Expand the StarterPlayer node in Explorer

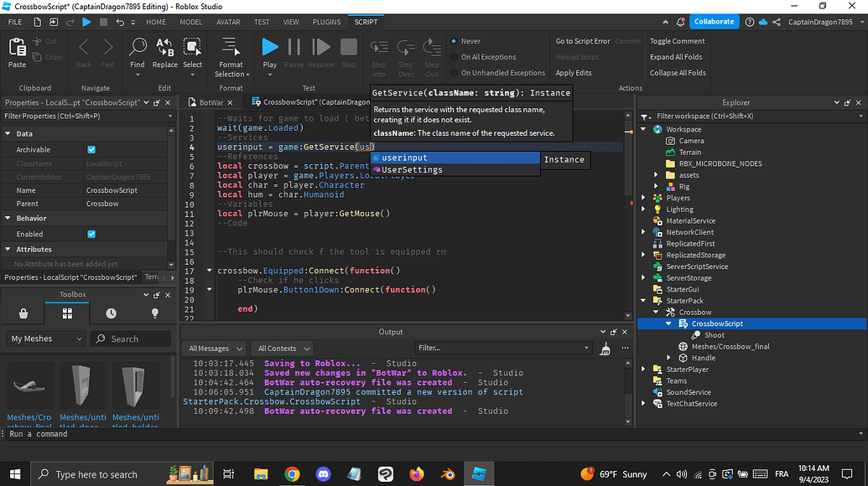click(x=644, y=367)
